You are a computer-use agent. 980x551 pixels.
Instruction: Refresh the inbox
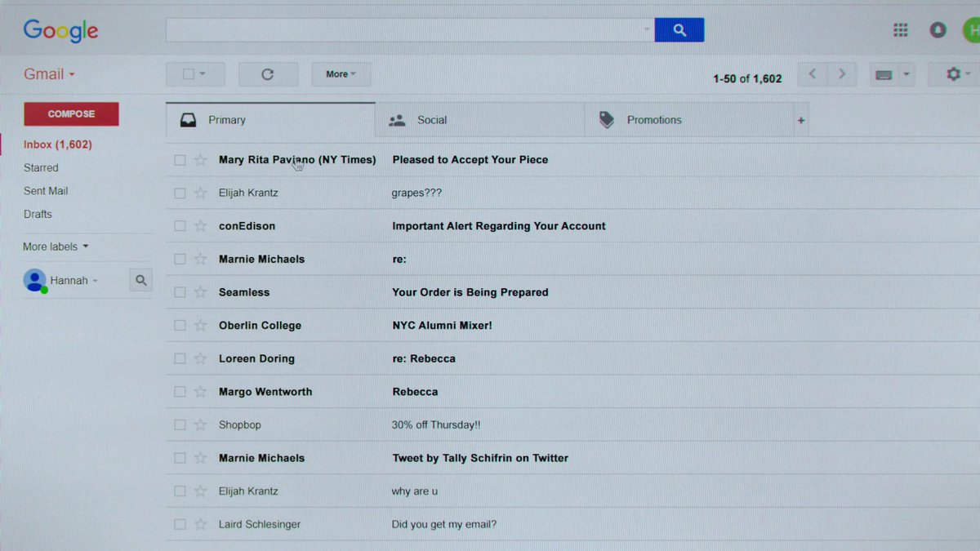(268, 74)
